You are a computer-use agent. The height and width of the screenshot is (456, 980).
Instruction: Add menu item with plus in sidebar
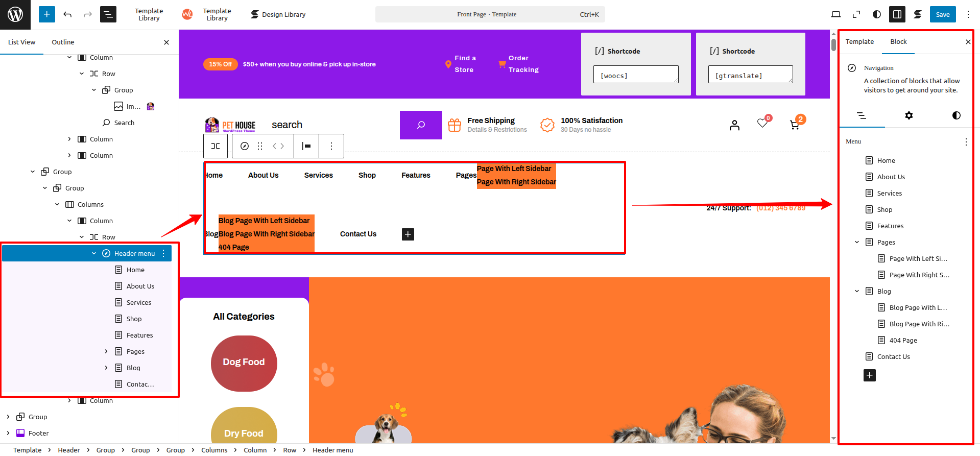point(869,375)
